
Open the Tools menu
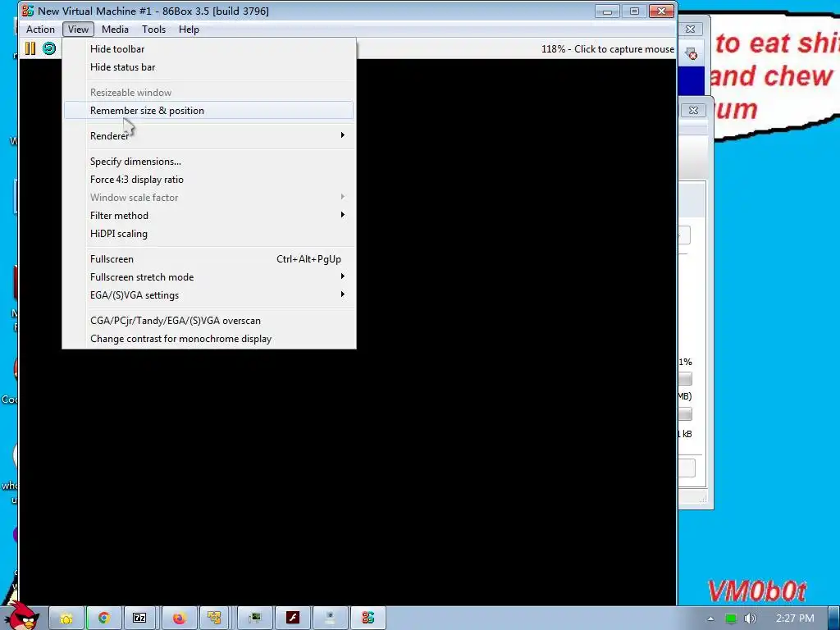click(153, 30)
